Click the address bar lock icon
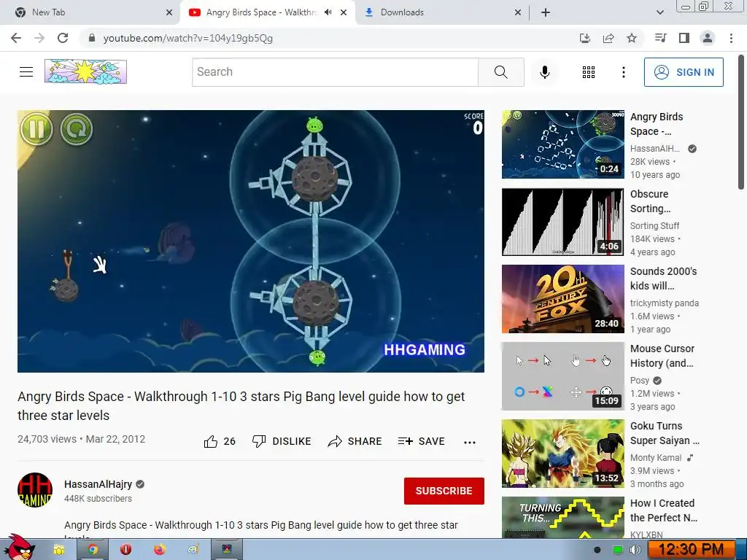 tap(92, 38)
